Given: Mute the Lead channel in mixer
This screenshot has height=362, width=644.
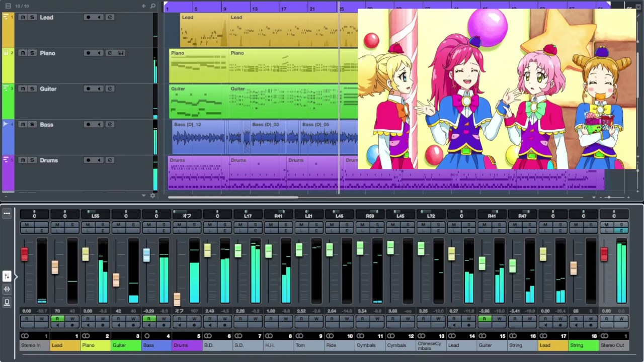Looking at the screenshot, I should [57, 225].
